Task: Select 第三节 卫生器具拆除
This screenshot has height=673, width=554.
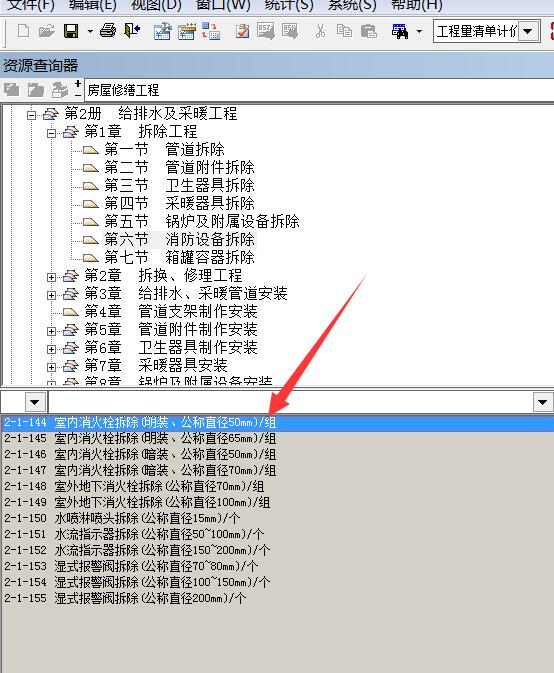Action: click(179, 185)
